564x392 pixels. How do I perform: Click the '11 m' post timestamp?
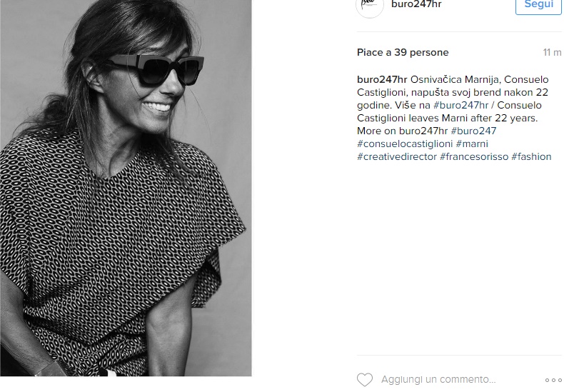pos(552,53)
